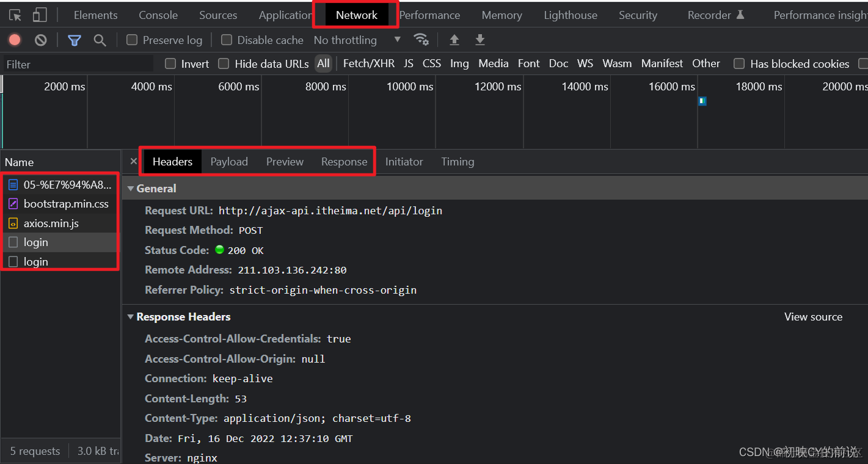
Task: Check the Hide data URLs option
Action: pyautogui.click(x=224, y=63)
